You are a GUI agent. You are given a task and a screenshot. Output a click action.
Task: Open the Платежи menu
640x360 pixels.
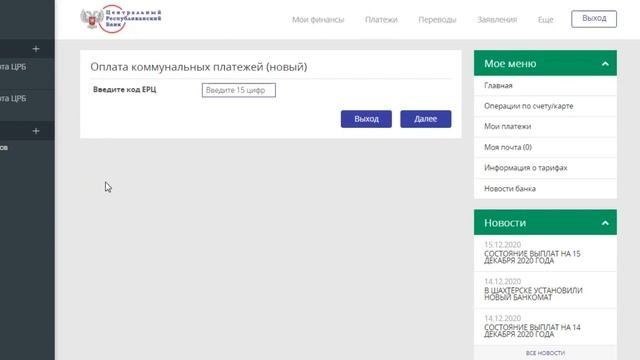click(x=381, y=20)
